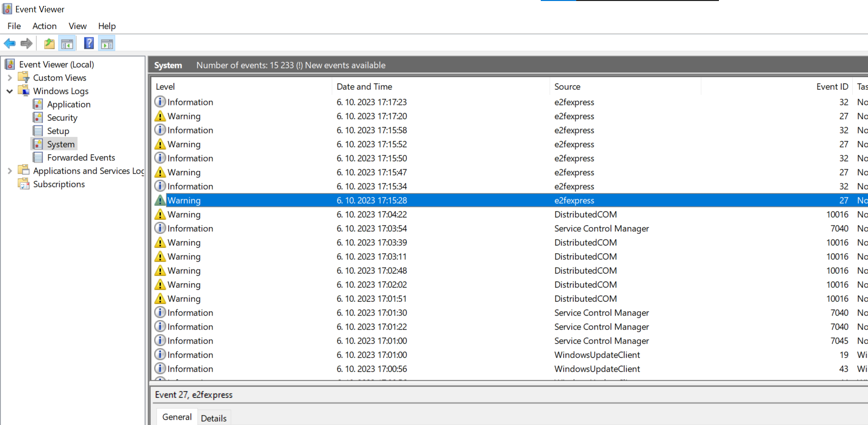Select the information event at 17:15:34
This screenshot has width=868, height=425.
point(509,186)
